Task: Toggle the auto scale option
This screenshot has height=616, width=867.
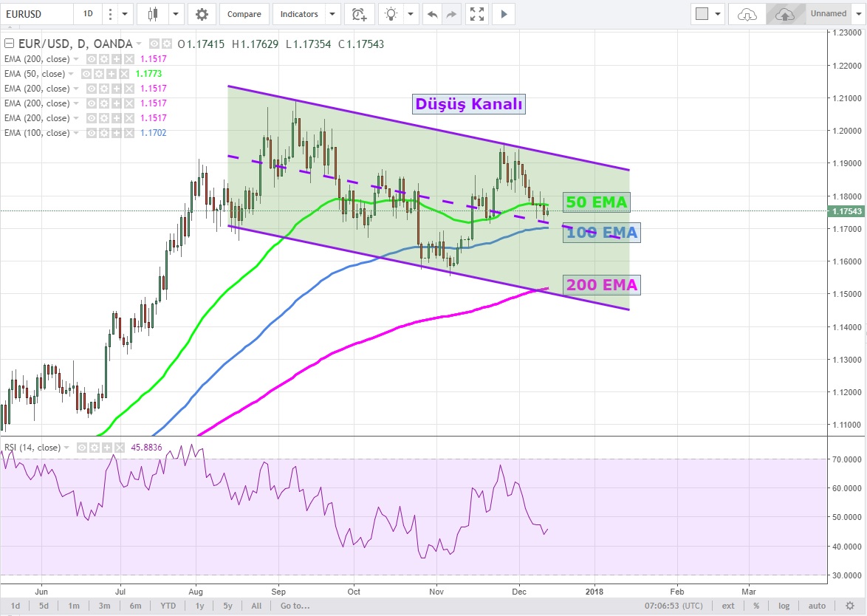Action: point(816,606)
